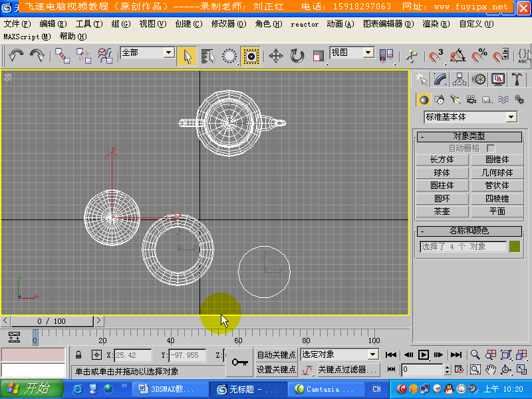Open the 全部 selection filter dropdown
Screen dimensions: 532x399
click(x=147, y=53)
